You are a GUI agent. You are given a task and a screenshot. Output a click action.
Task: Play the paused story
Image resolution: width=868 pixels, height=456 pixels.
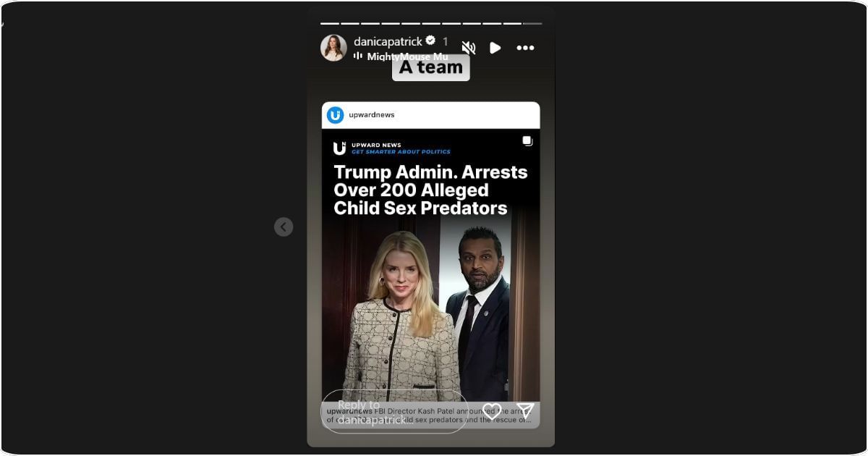coord(495,48)
